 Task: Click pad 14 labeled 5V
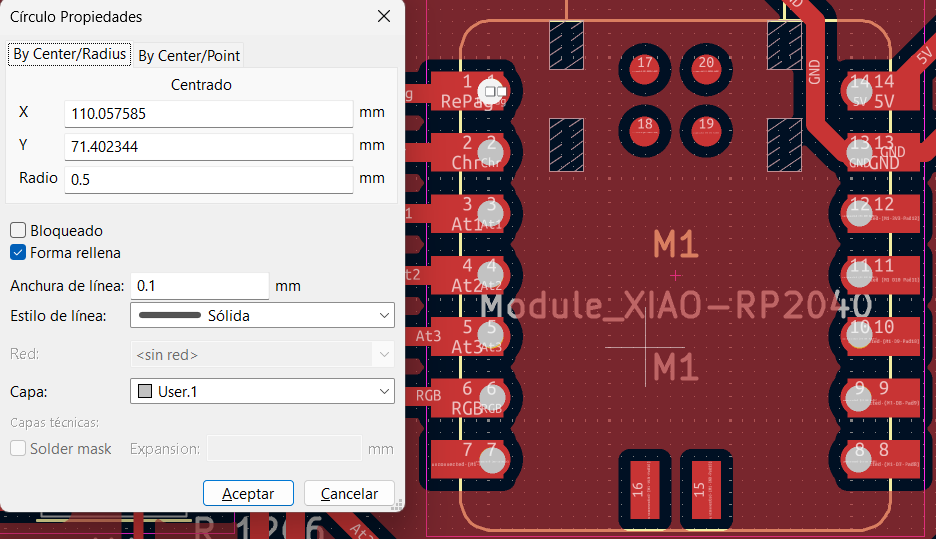[880, 91]
